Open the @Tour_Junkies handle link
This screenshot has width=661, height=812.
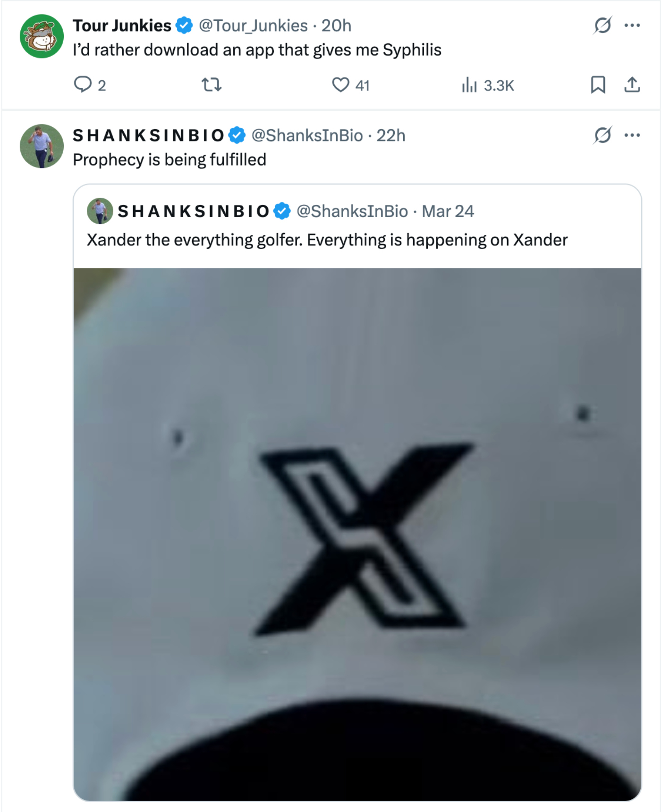tap(253, 25)
